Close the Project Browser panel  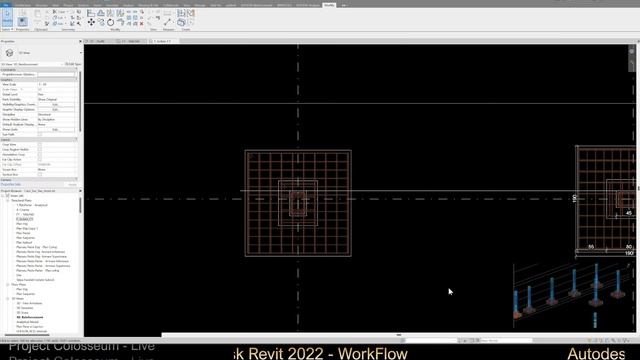coord(80,191)
